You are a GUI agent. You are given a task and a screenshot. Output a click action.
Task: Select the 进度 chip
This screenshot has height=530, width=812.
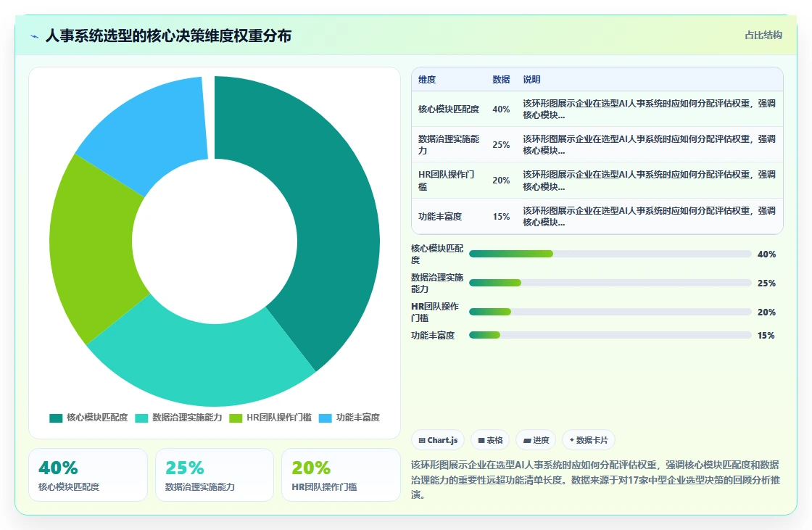point(536,440)
